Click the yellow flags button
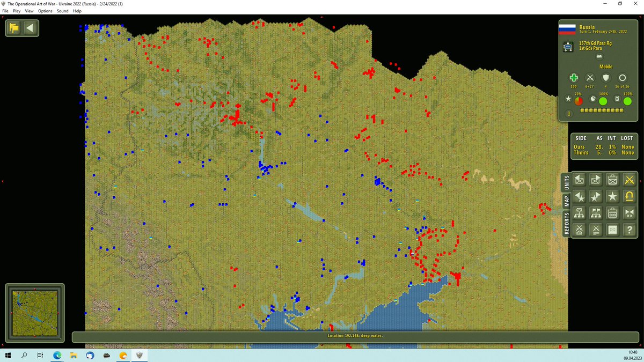Viewport: 644px width, 362px height. (14, 28)
